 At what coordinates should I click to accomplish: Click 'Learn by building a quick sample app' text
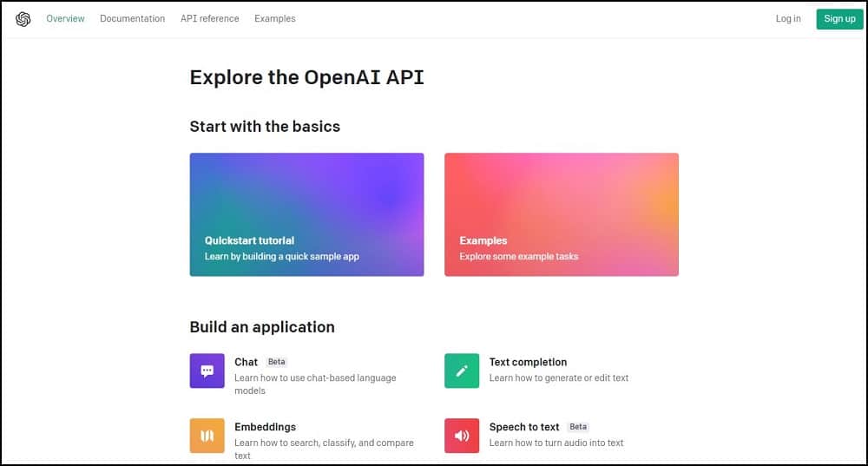(282, 256)
